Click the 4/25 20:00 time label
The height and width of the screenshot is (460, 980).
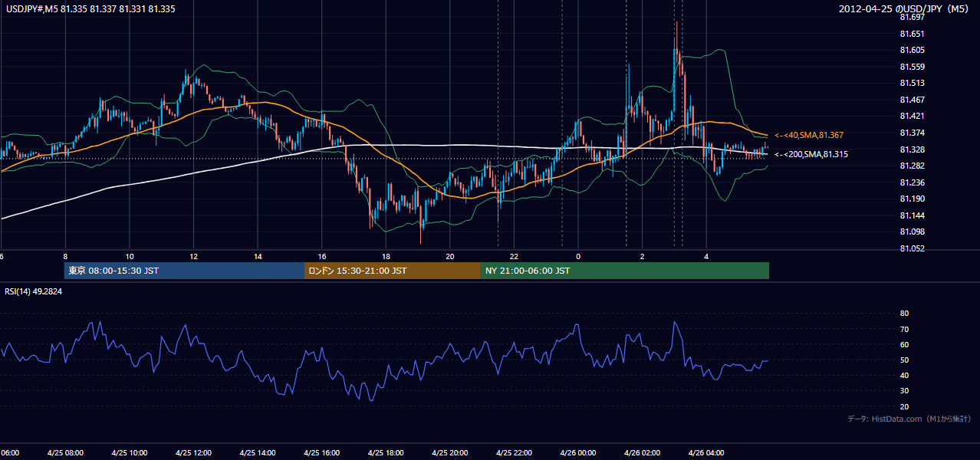450,452
